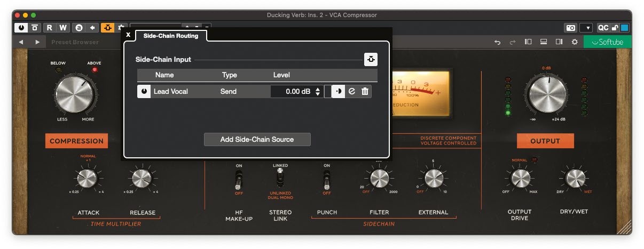Delete Lead Vocal source with trash icon
The width and height of the screenshot is (644, 249).
point(365,92)
